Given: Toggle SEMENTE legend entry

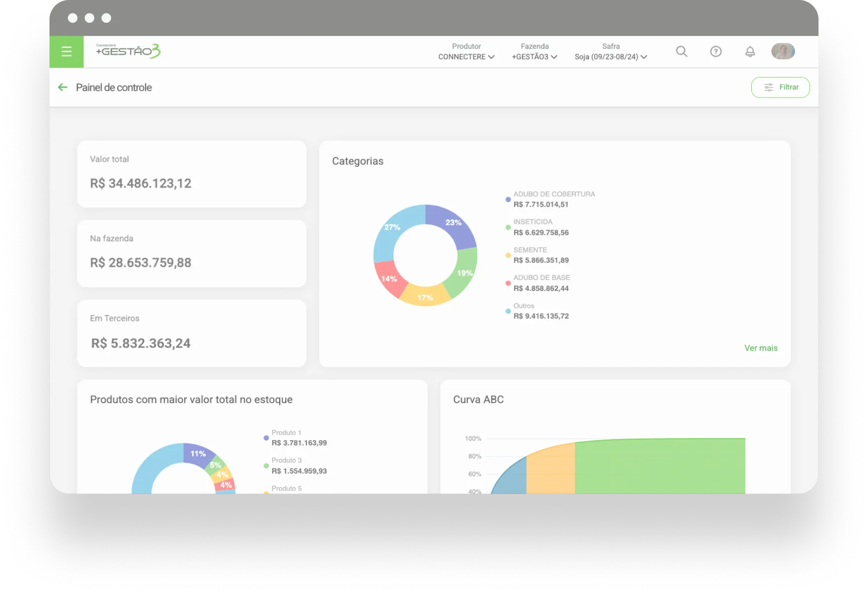Looking at the screenshot, I should point(540,255).
